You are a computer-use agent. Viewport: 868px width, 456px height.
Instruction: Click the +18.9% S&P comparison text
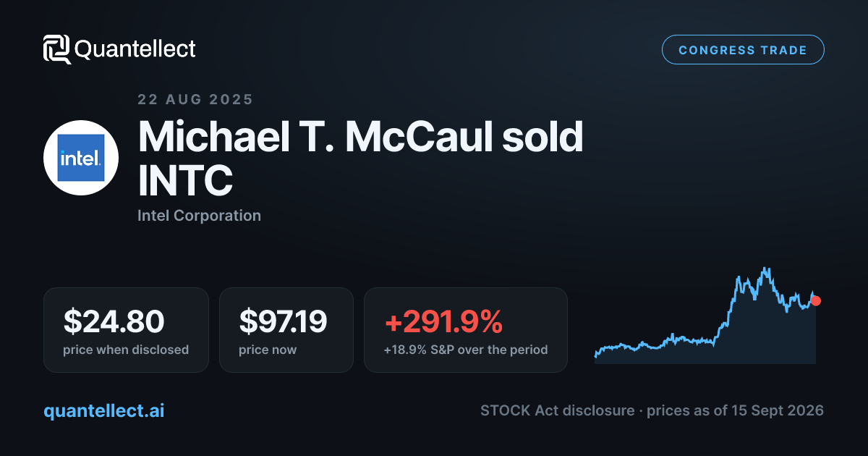pos(465,350)
